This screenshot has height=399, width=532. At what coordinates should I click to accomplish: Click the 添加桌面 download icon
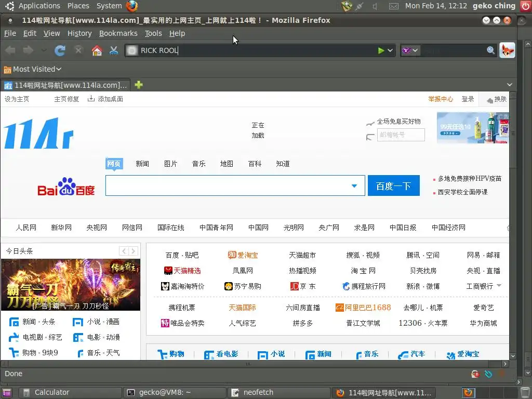point(91,99)
